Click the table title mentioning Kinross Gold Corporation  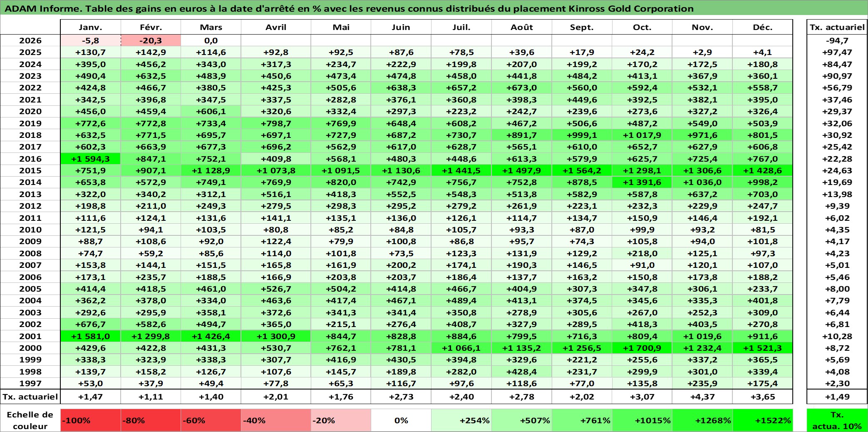click(349, 8)
